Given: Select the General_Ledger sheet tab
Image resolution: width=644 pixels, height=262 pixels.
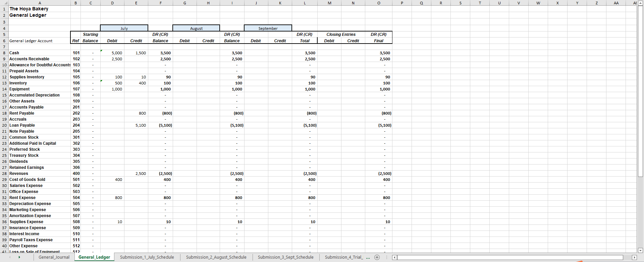Looking at the screenshot, I should [x=94, y=257].
